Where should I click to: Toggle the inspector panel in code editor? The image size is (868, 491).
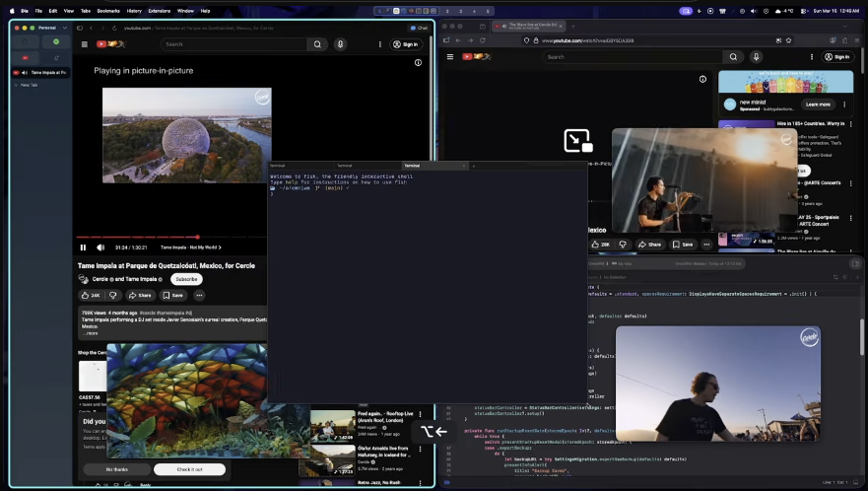tap(855, 264)
